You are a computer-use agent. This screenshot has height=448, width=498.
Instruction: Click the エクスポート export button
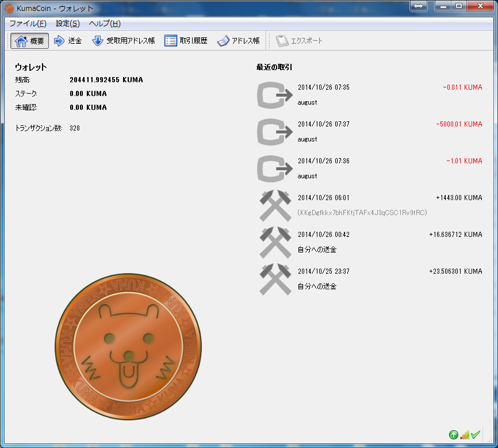(x=300, y=41)
